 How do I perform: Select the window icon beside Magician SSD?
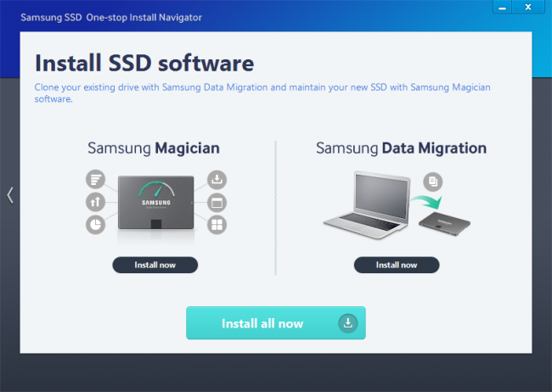coord(217,202)
